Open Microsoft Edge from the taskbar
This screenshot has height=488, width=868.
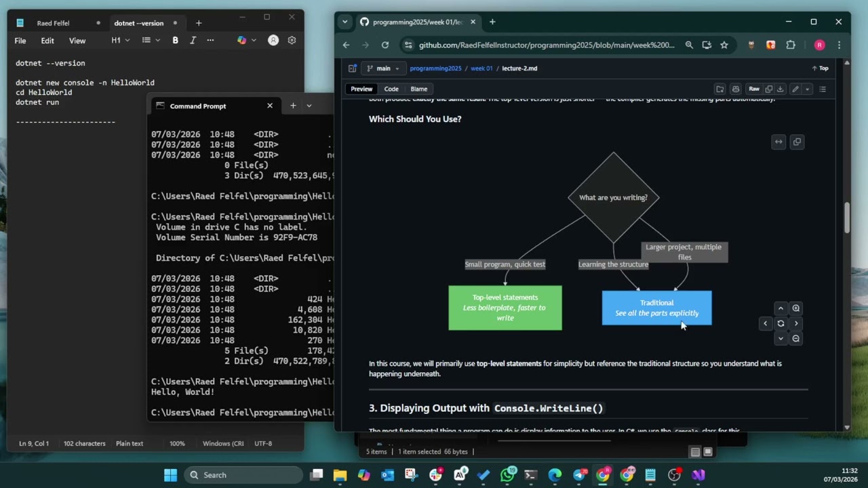555,475
